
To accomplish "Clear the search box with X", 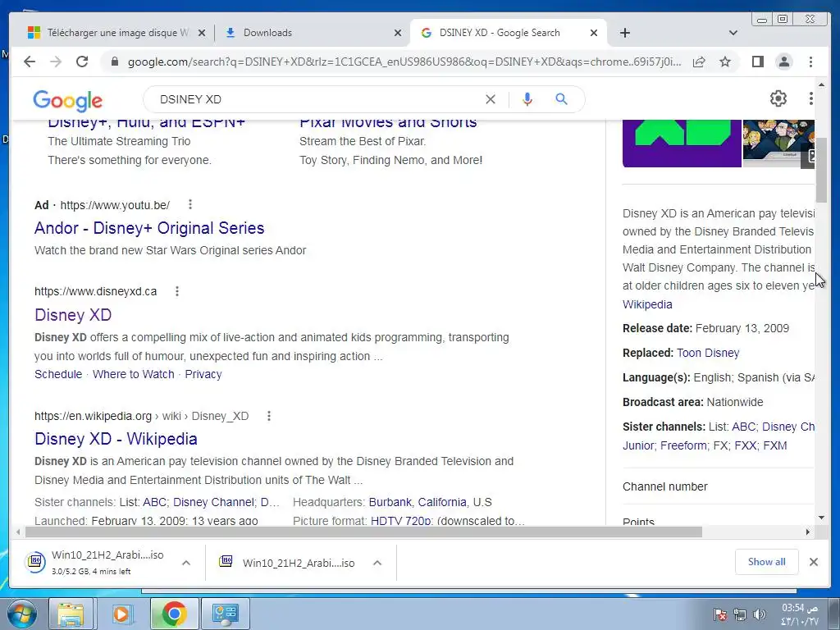I will point(491,99).
